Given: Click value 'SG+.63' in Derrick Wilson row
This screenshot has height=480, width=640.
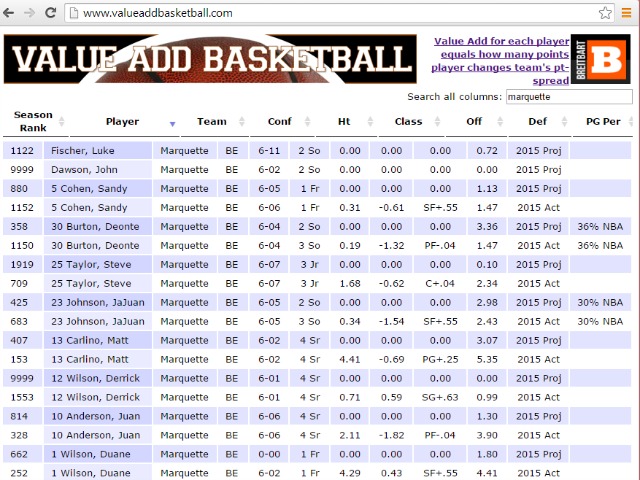Looking at the screenshot, I should click(440, 397).
